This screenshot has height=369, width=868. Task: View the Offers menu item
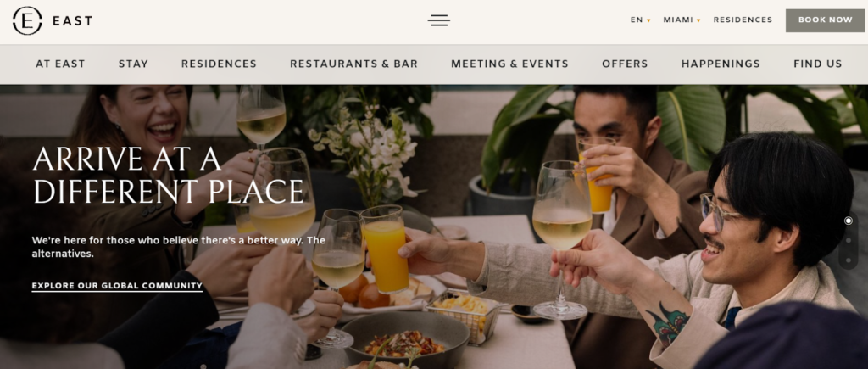point(625,64)
